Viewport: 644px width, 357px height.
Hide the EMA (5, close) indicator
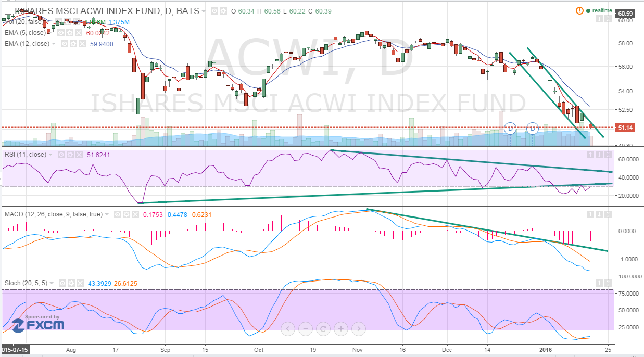pyautogui.click(x=61, y=33)
